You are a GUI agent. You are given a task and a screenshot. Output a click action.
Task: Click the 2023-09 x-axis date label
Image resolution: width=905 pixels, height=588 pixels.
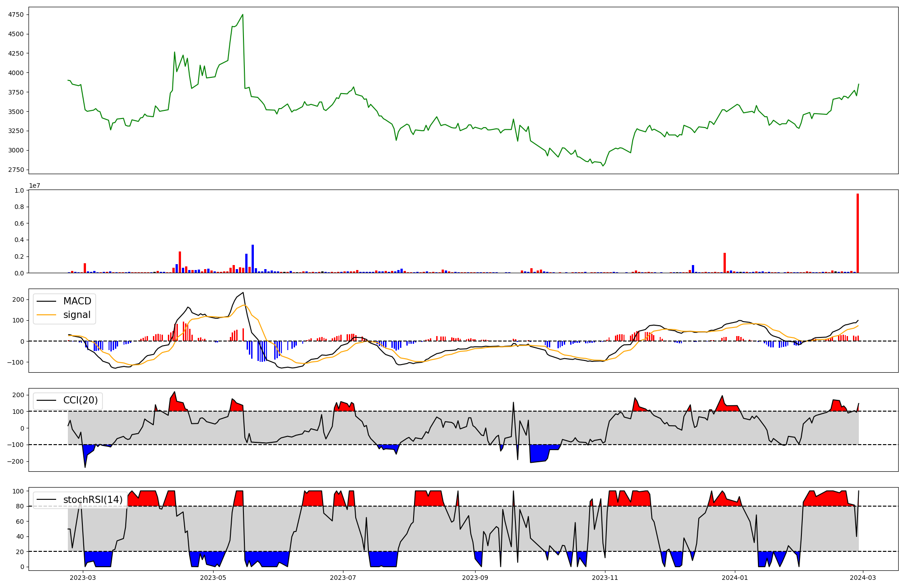tap(475, 578)
